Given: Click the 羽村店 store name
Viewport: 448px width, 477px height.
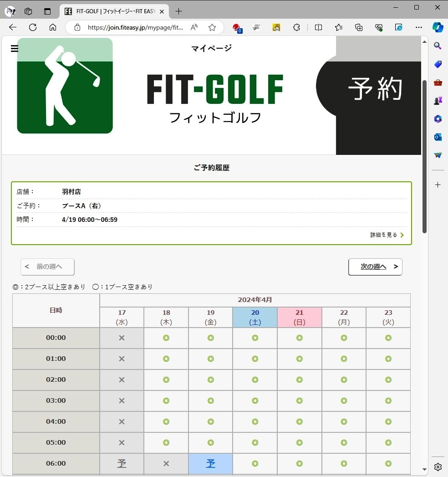Looking at the screenshot, I should click(71, 192).
